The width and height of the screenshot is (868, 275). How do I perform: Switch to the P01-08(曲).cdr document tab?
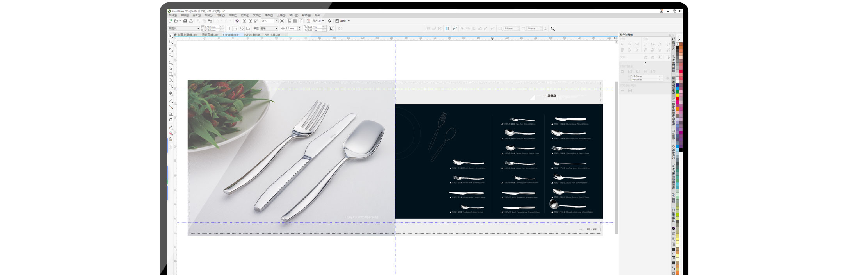(x=252, y=35)
